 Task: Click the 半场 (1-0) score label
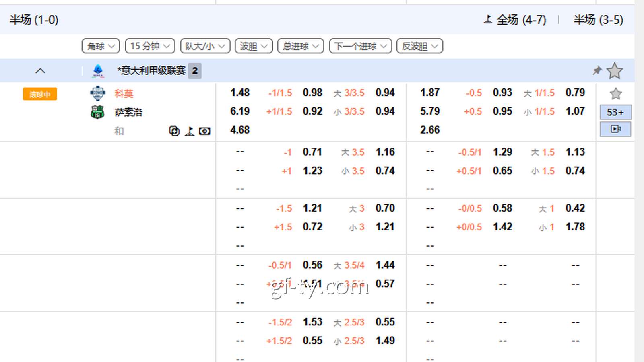(34, 20)
